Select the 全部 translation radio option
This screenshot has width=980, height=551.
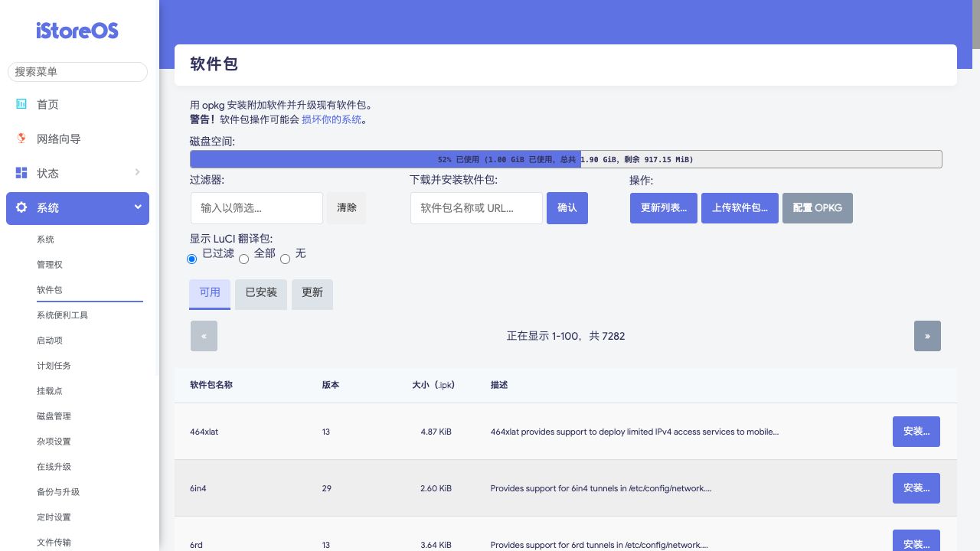pos(244,259)
